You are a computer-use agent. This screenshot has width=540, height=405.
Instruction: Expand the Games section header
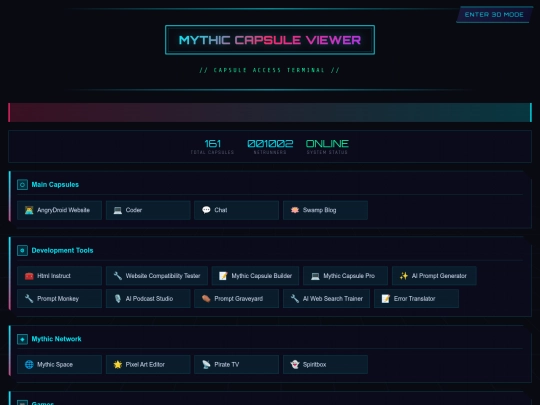(270, 402)
